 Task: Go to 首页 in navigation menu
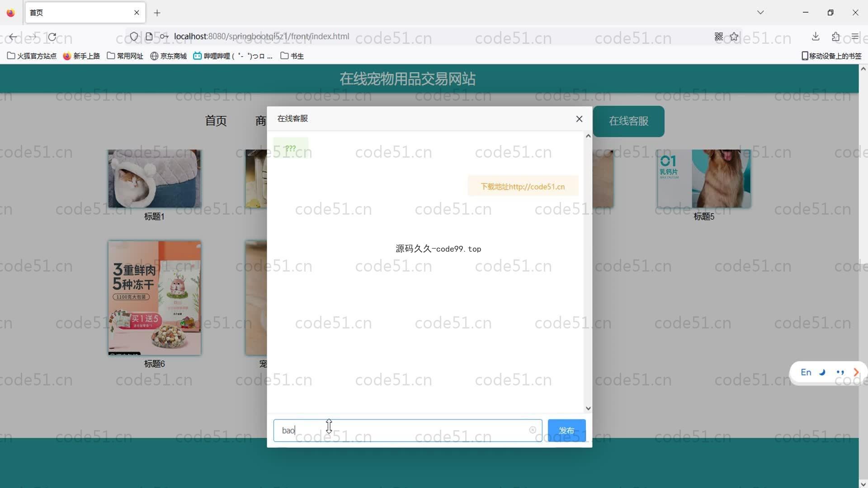(x=216, y=121)
